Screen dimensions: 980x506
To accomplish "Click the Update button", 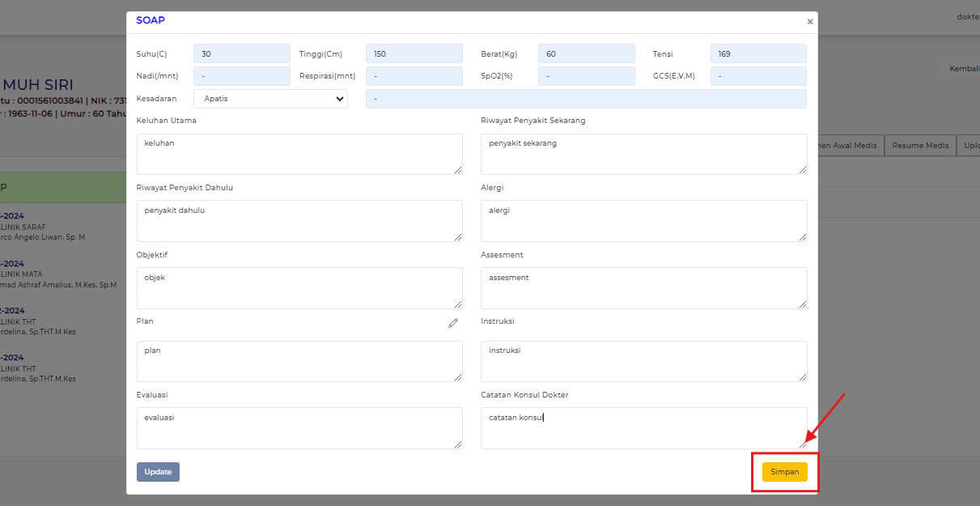I will point(158,471).
